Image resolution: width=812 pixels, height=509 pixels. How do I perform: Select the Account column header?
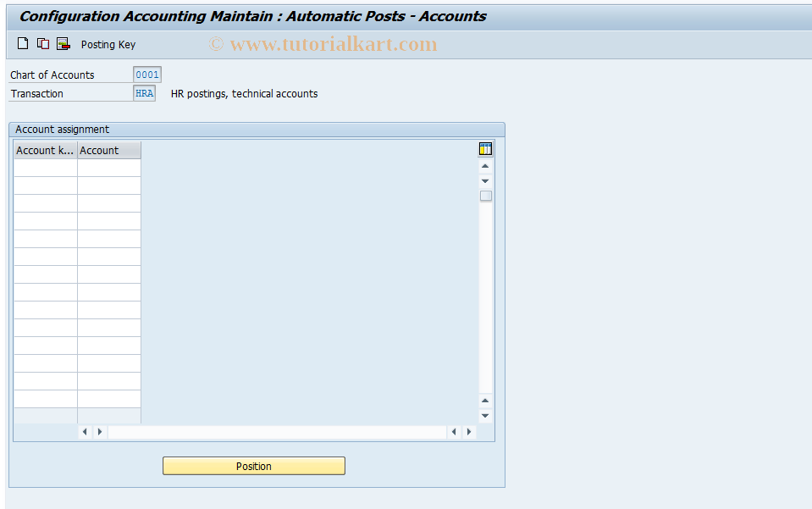coord(109,150)
